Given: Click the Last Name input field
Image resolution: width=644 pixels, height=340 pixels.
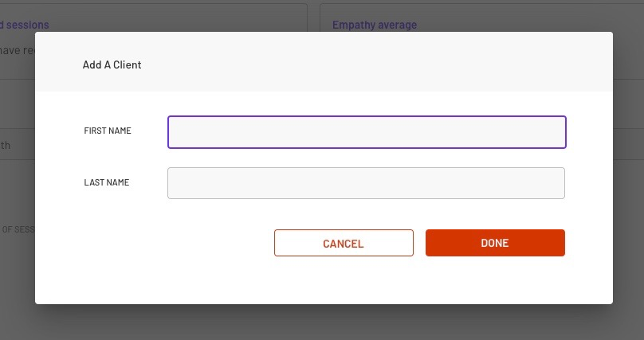Looking at the screenshot, I should [x=366, y=183].
